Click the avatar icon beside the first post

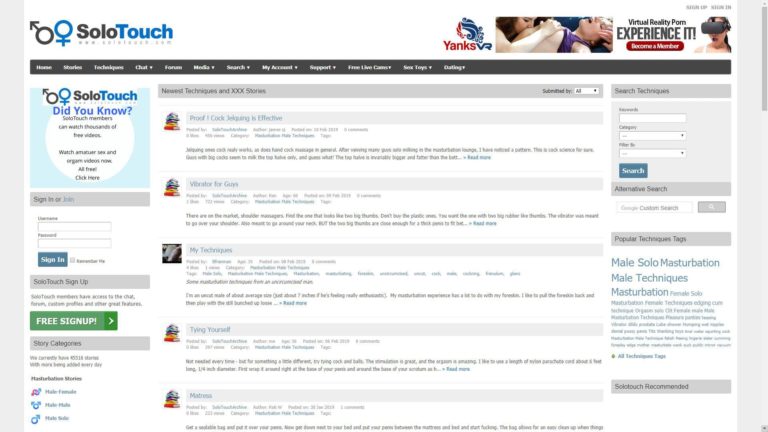coord(171,122)
